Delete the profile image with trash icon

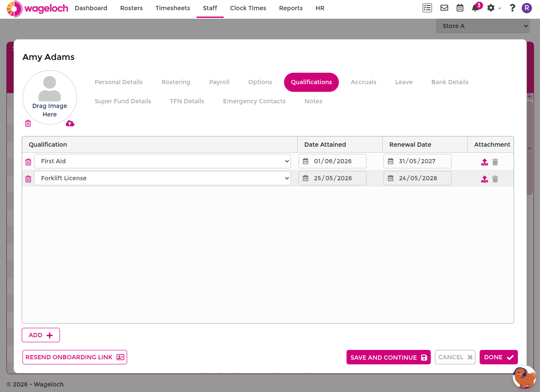28,123
